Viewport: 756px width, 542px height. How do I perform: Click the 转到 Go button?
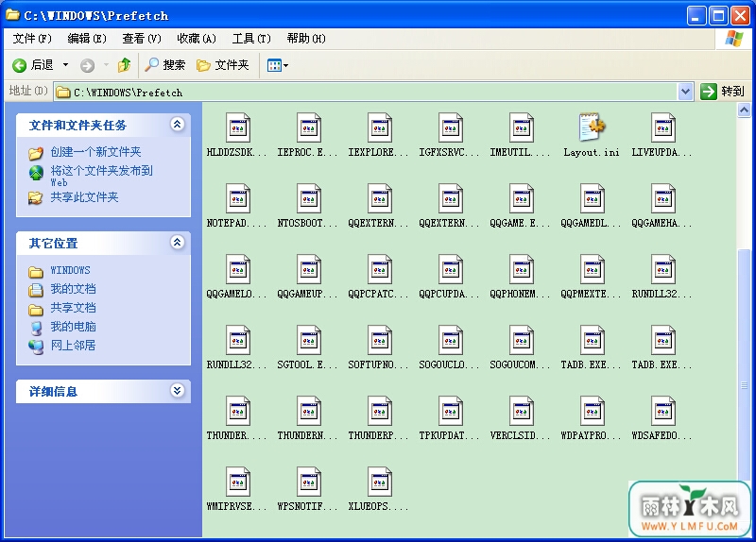722,92
